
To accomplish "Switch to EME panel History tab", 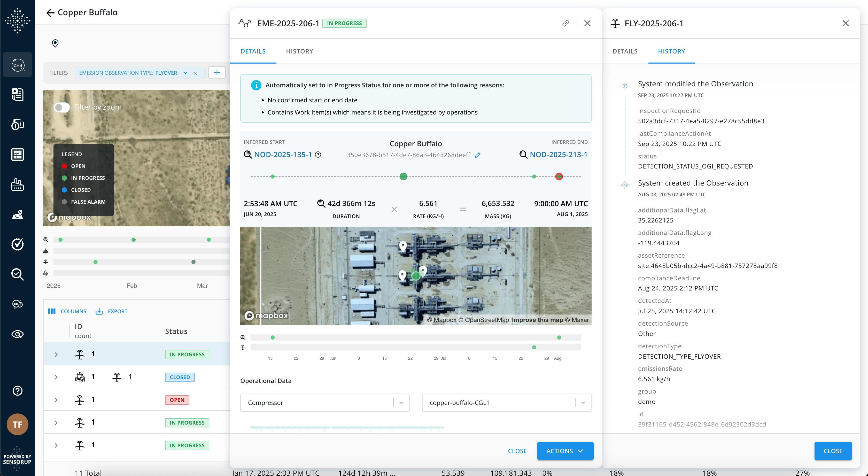I will pos(300,51).
